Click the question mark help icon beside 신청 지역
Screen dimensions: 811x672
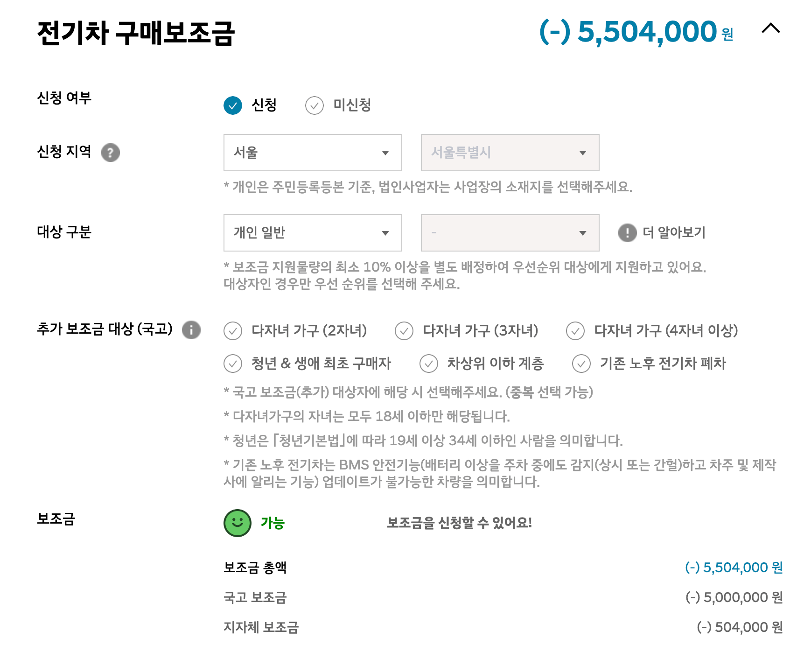coord(111,152)
